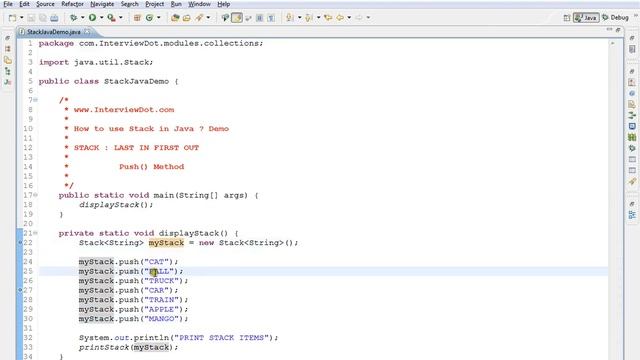Collapse the main method at line 17
This screenshot has width=640, height=360.
click(36, 195)
